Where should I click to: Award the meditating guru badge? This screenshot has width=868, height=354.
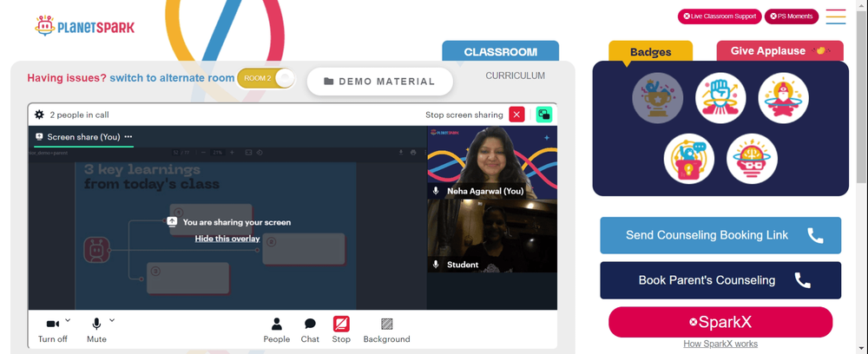(783, 98)
